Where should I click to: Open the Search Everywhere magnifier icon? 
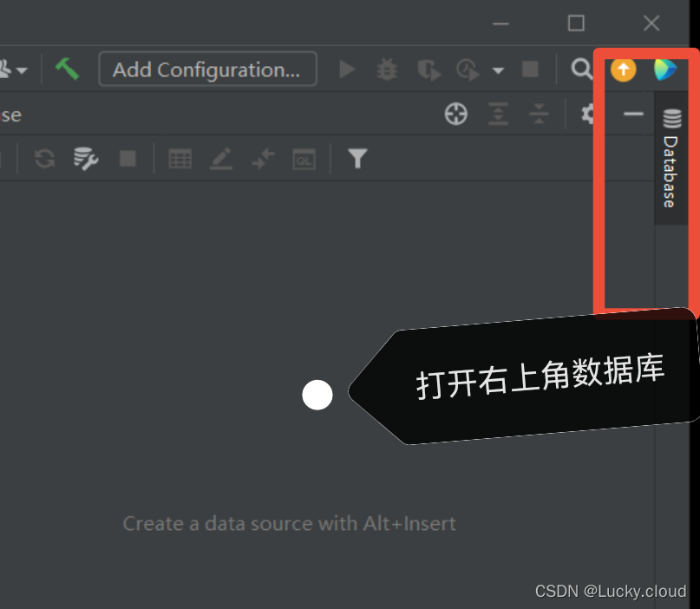point(582,69)
